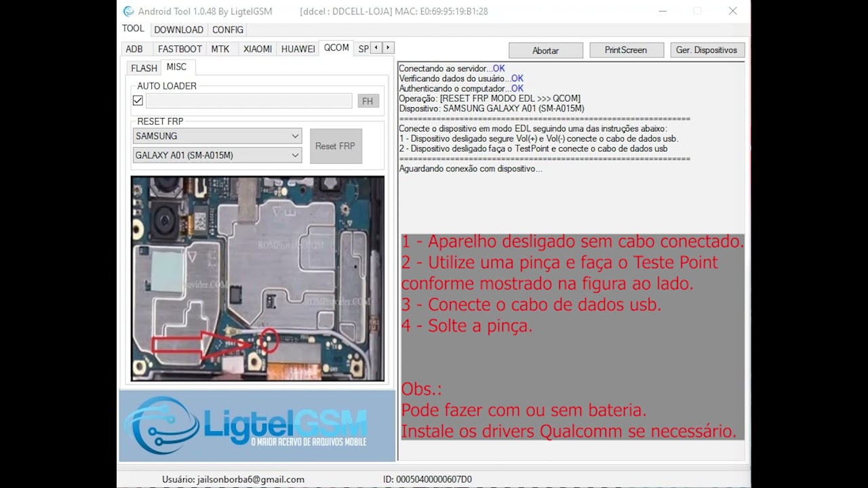868x488 pixels.
Task: Close the Android Tool window
Action: [x=733, y=11]
